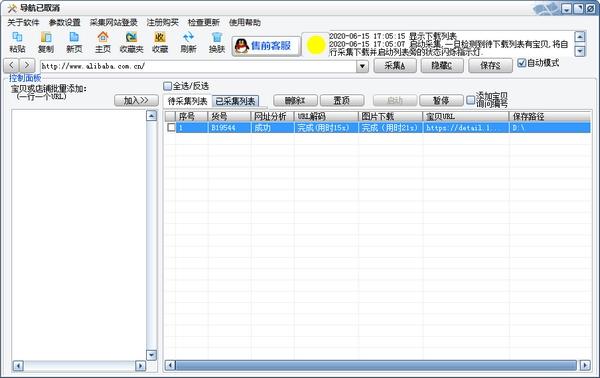Viewport: 600px width, 378px height.
Task: Open the 参数设置 menu
Action: pos(64,23)
